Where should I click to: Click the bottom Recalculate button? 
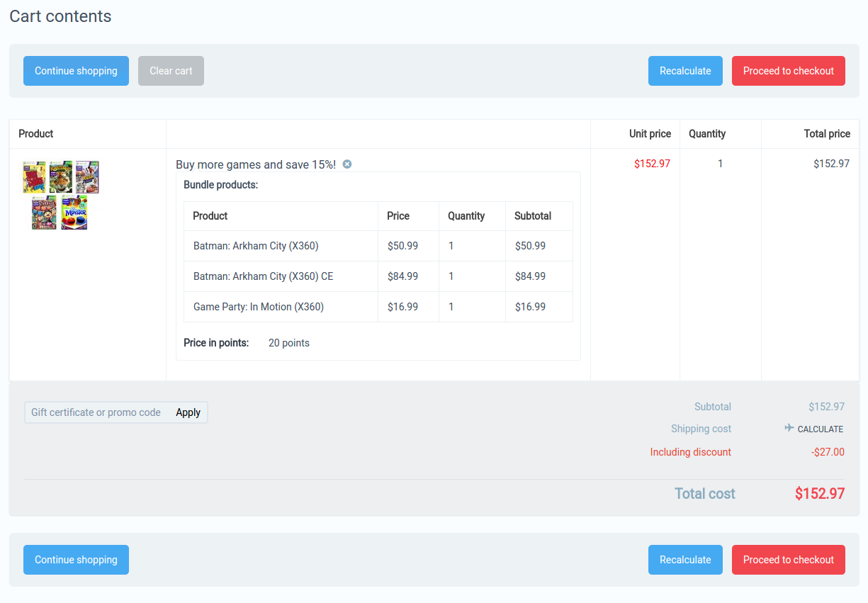click(x=684, y=559)
